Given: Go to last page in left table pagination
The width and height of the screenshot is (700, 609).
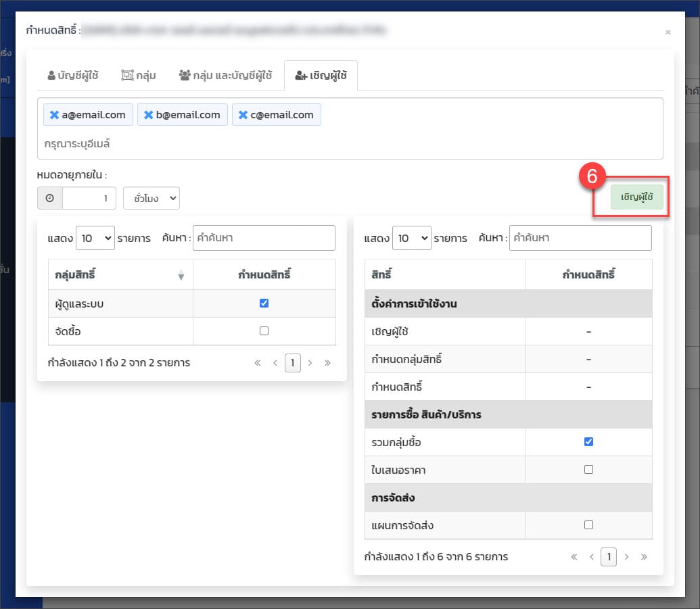Looking at the screenshot, I should tap(327, 363).
